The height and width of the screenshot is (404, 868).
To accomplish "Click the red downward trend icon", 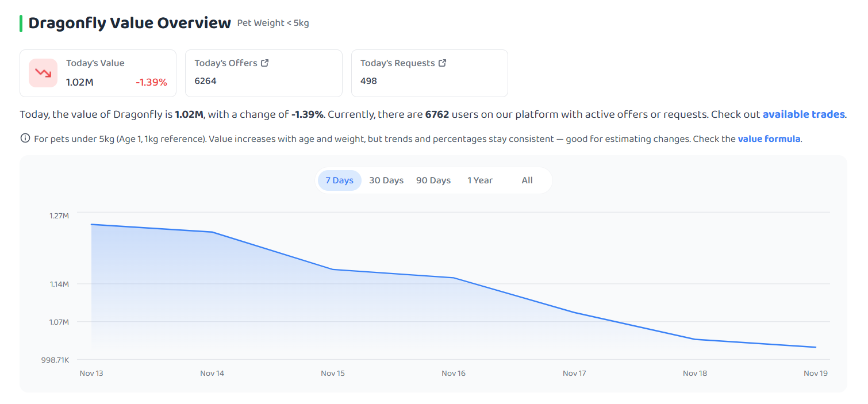I will coord(43,73).
